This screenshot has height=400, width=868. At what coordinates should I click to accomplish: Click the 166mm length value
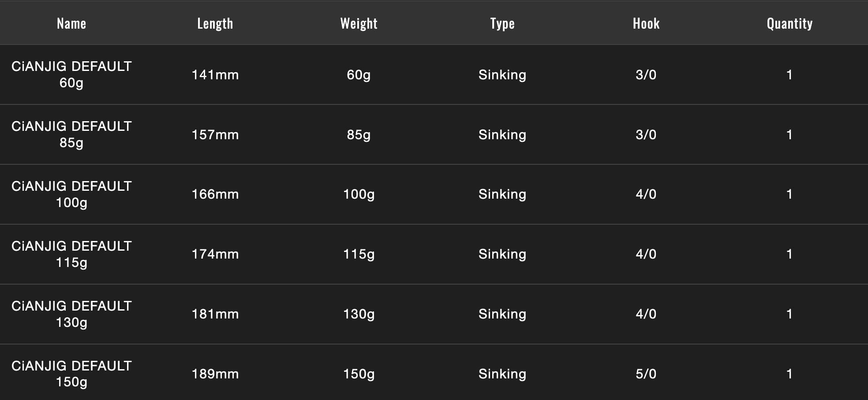(x=215, y=194)
